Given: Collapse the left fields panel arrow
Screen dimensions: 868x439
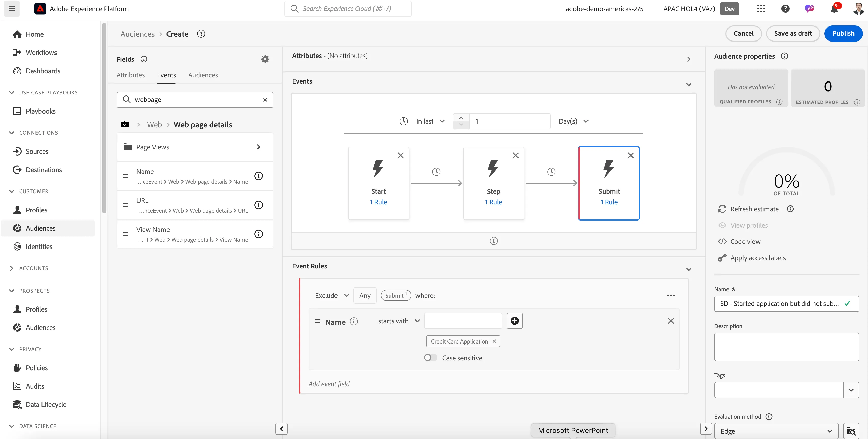Looking at the screenshot, I should (281, 429).
